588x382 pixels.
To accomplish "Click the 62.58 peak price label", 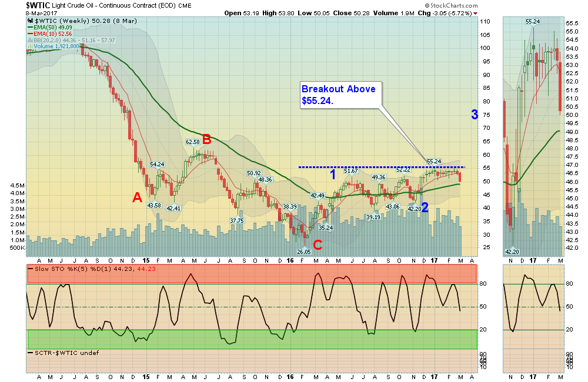I will point(193,142).
